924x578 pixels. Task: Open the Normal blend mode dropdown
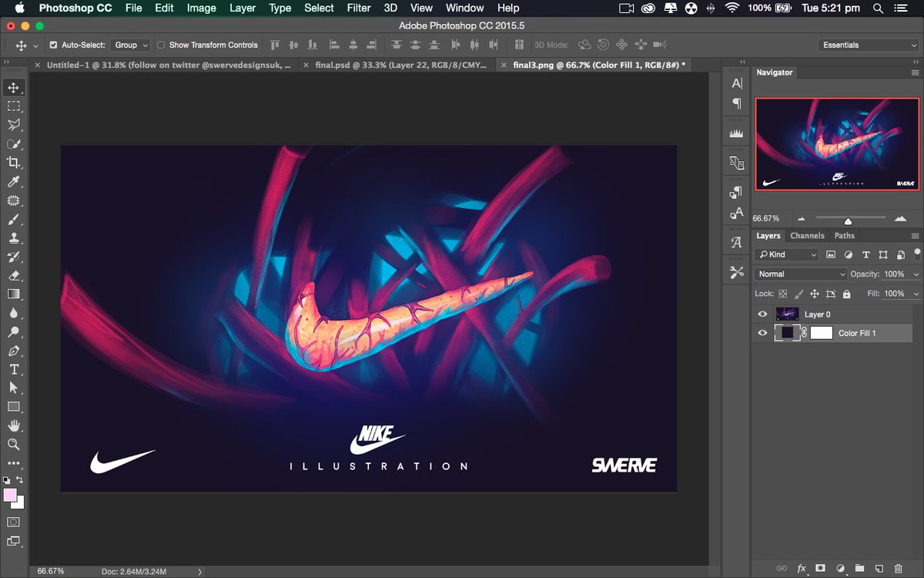click(801, 274)
